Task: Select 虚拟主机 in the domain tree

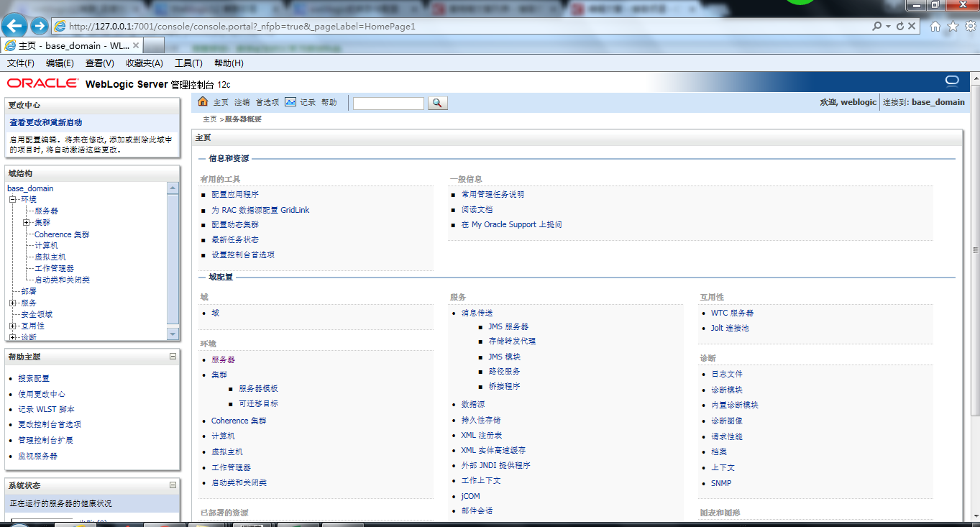Action: [x=50, y=257]
